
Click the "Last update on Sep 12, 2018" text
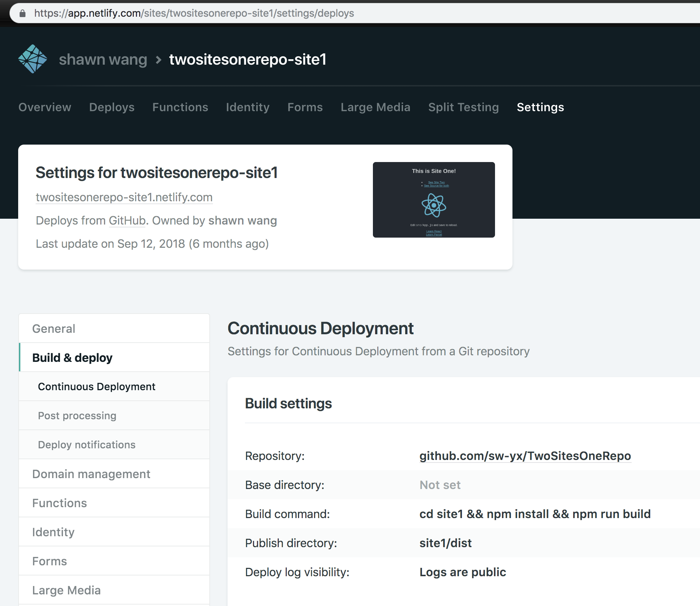pyautogui.click(x=110, y=244)
